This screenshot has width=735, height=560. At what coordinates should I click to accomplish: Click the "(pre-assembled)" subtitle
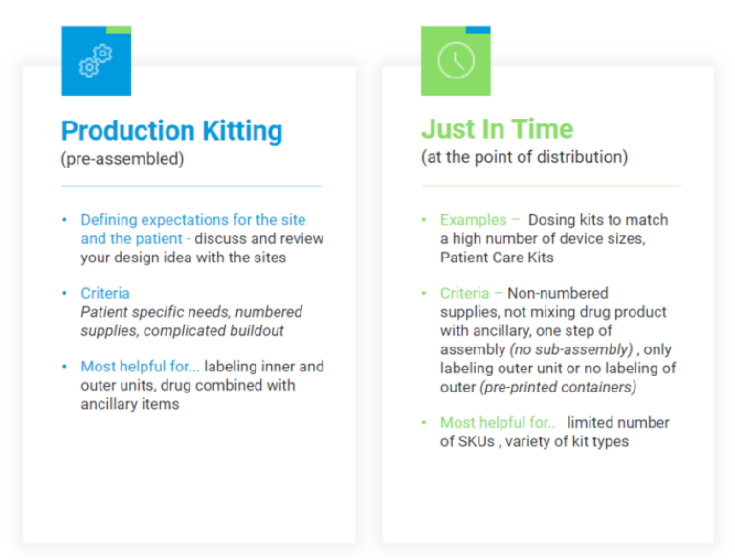click(122, 159)
